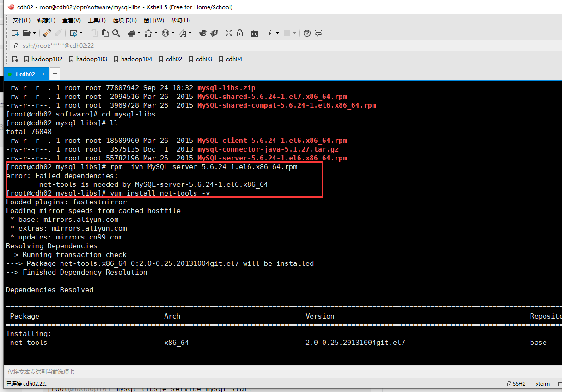562x392 pixels.
Task: Click the ssh://root address bar field
Action: click(x=287, y=46)
